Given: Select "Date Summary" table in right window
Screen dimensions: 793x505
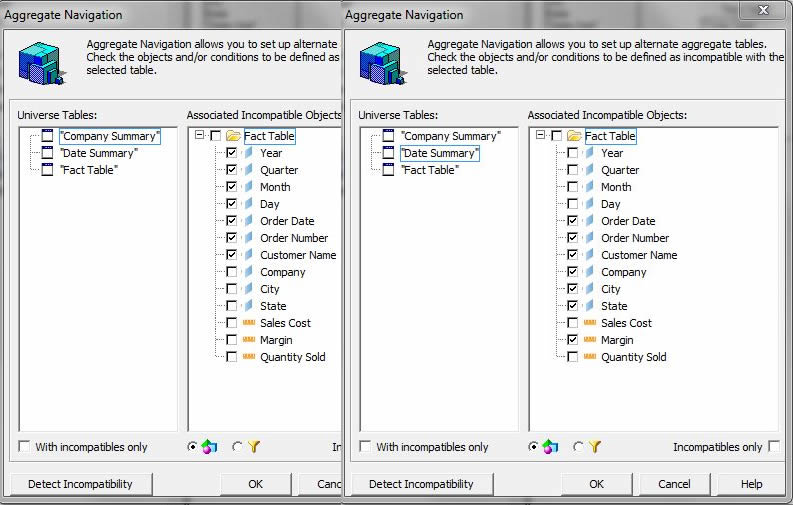Looking at the screenshot, I should tap(440, 153).
